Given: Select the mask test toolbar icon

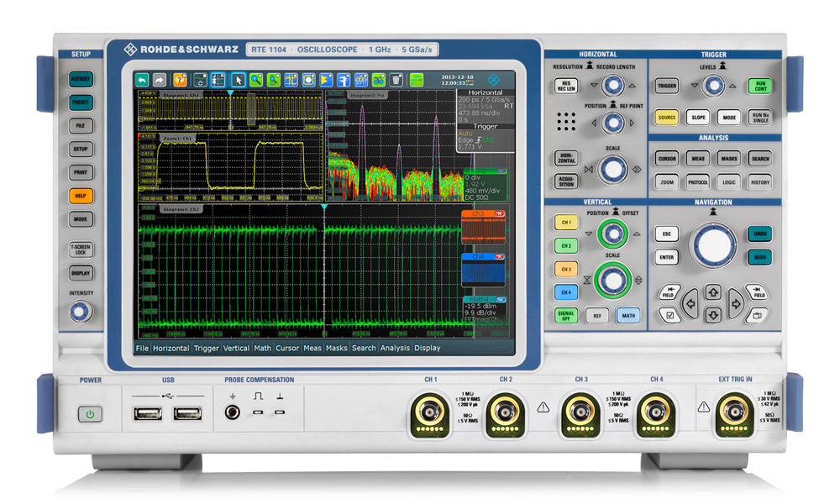Looking at the screenshot, I should pos(308,81).
